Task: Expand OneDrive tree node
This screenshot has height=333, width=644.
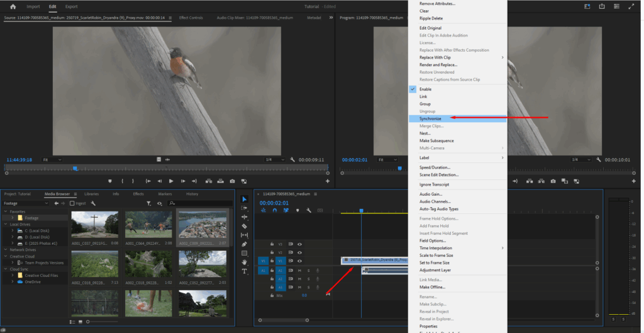Action: tap(13, 282)
